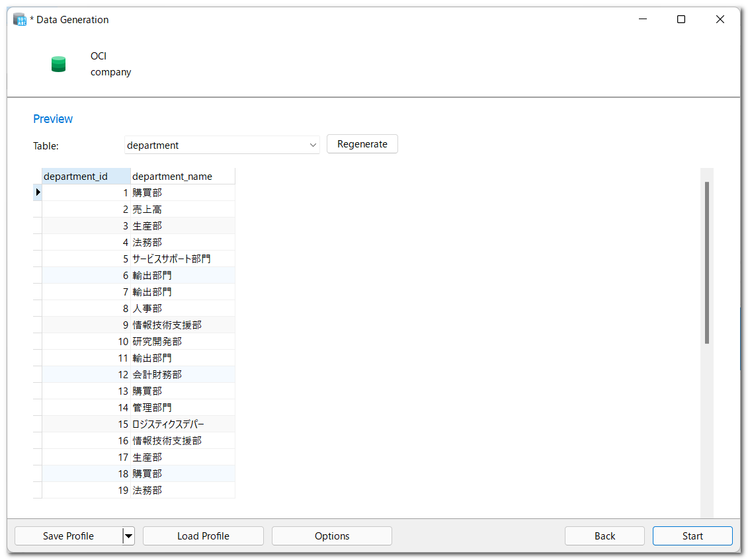This screenshot has width=748, height=560.
Task: Maximize the Data Generation window
Action: [681, 19]
